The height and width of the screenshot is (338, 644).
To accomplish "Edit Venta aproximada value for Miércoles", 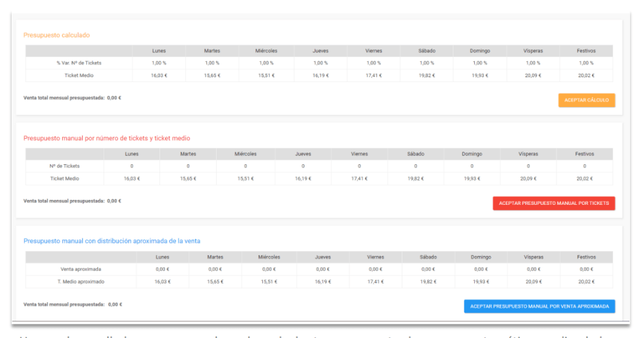I will pyautogui.click(x=269, y=269).
